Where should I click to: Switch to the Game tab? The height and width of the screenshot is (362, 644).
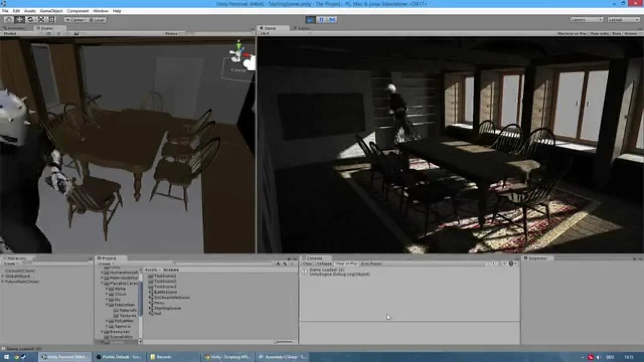point(272,29)
